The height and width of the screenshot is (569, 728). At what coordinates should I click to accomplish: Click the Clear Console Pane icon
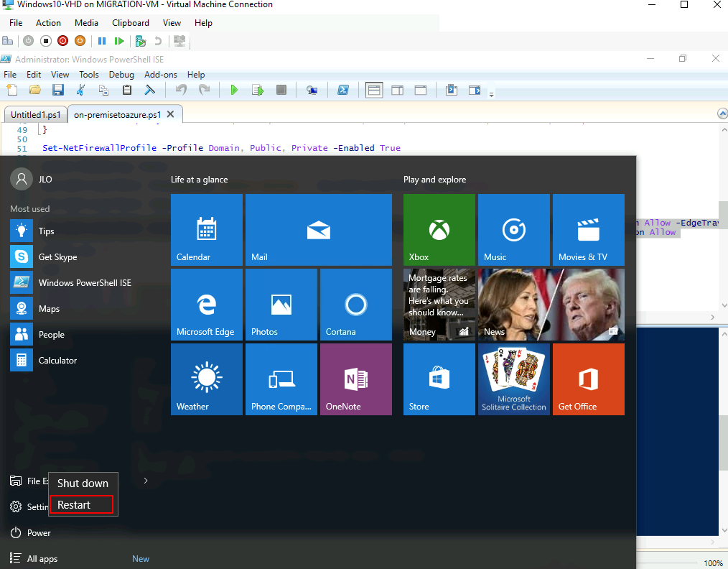click(x=149, y=90)
